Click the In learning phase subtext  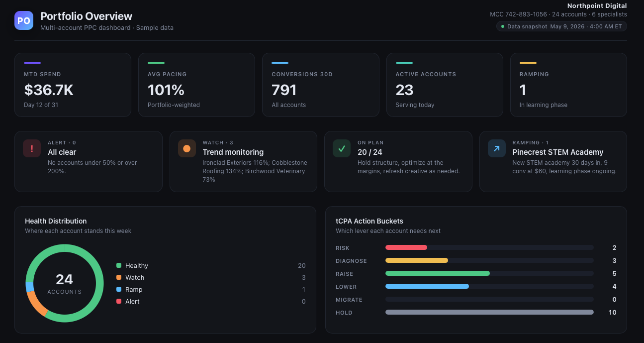point(544,105)
